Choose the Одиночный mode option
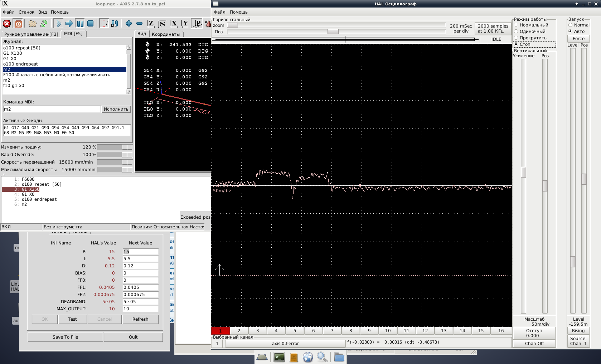This screenshot has height=364, width=601. click(516, 31)
